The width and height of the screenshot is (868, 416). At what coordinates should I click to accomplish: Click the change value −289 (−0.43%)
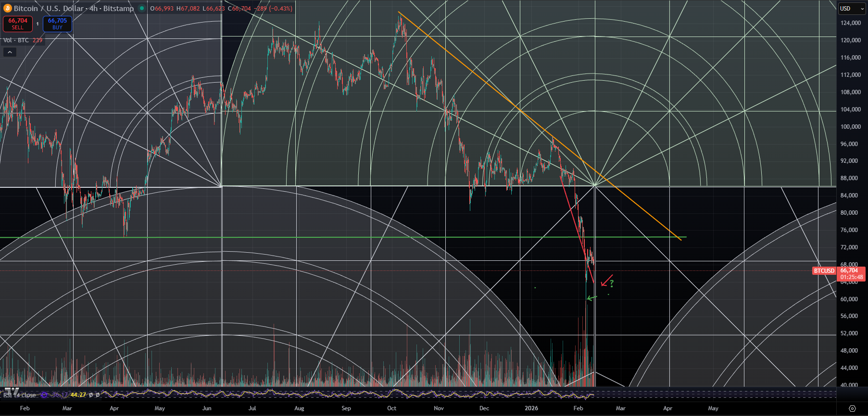tap(273, 8)
